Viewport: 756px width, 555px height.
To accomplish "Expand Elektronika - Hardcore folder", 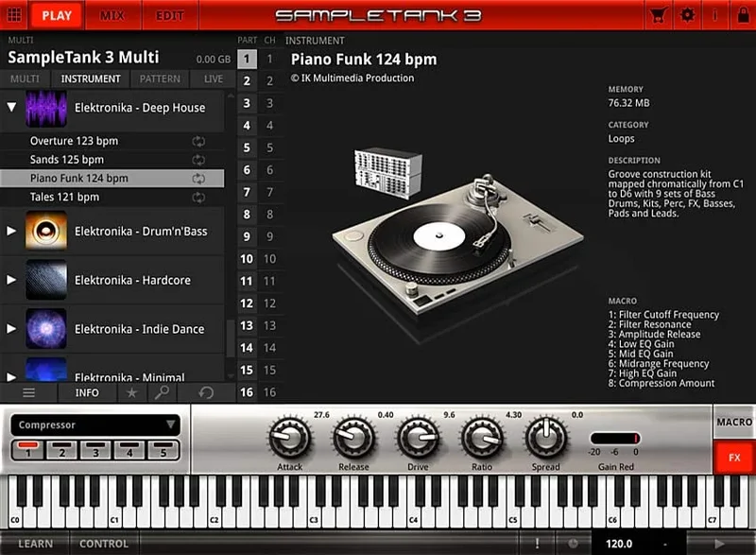I will point(11,280).
